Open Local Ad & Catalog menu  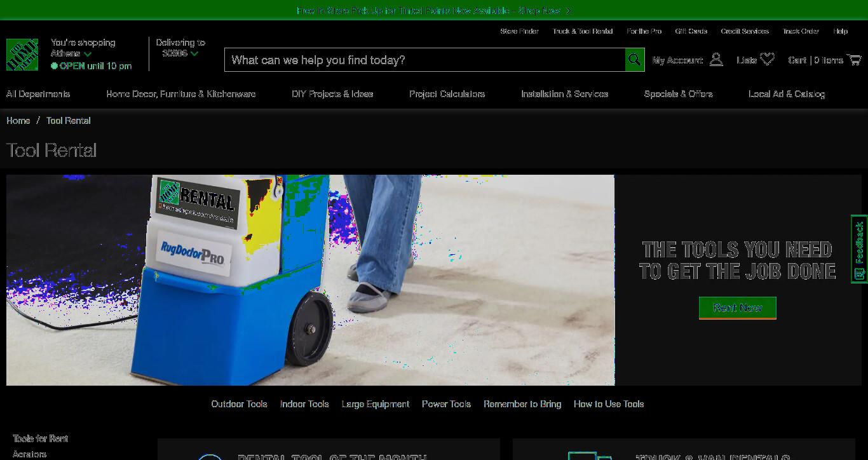pos(787,94)
